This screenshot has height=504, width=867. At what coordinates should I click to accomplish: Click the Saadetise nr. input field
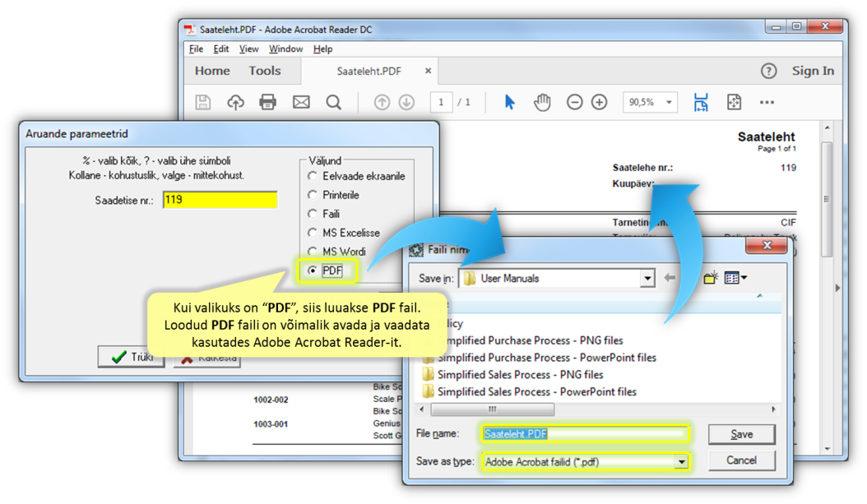[220, 200]
